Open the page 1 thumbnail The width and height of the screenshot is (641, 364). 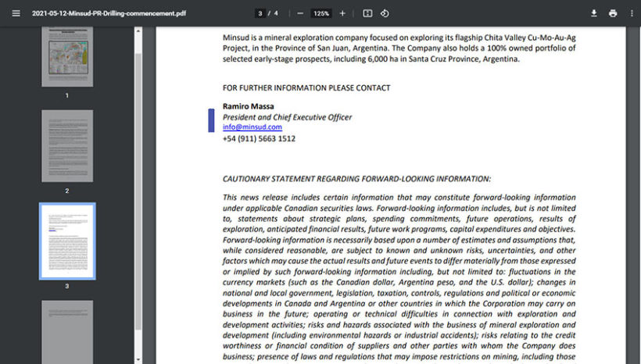[x=67, y=57]
